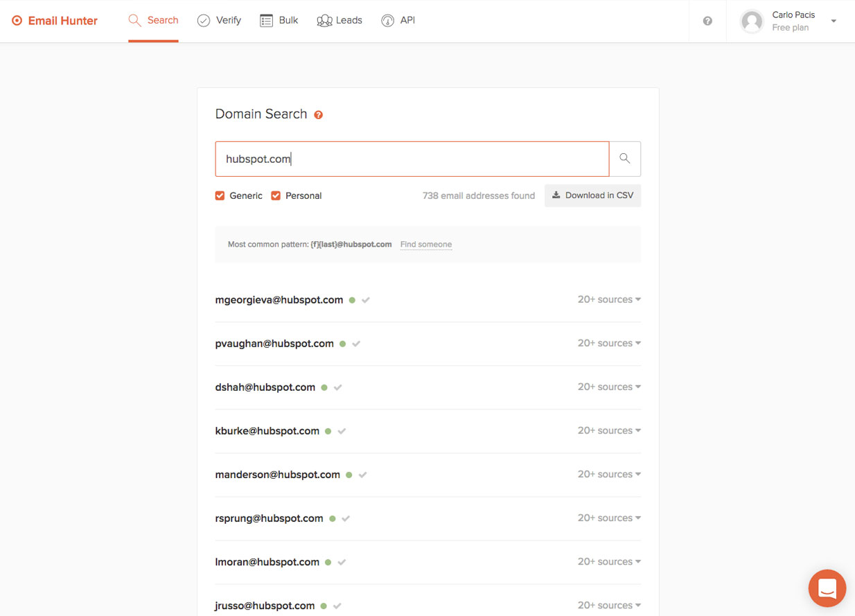This screenshot has height=616, width=855.
Task: Click green status dot for jrusso@hubspot.com
Action: [x=324, y=606]
